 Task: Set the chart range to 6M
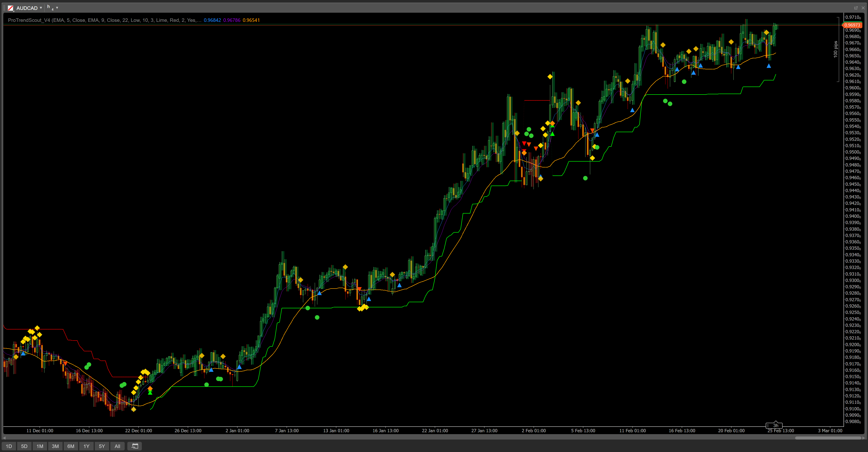click(x=71, y=446)
